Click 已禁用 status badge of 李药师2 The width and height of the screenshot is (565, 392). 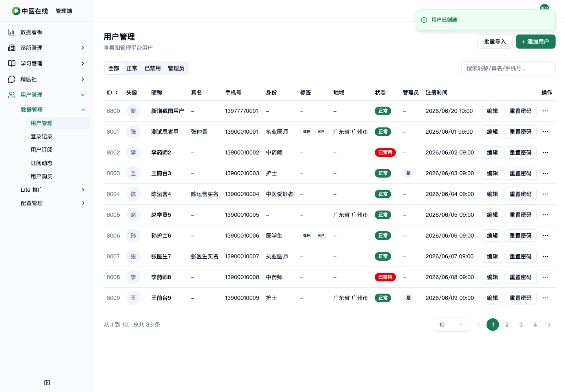pos(385,152)
